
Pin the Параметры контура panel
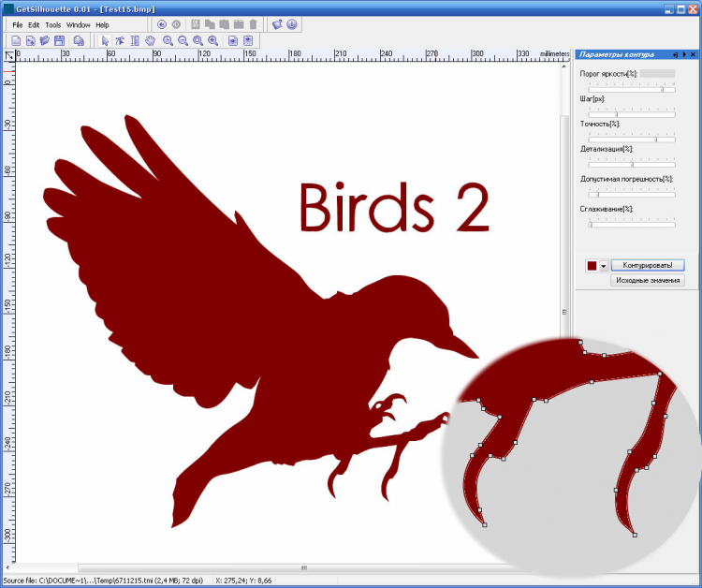click(675, 54)
